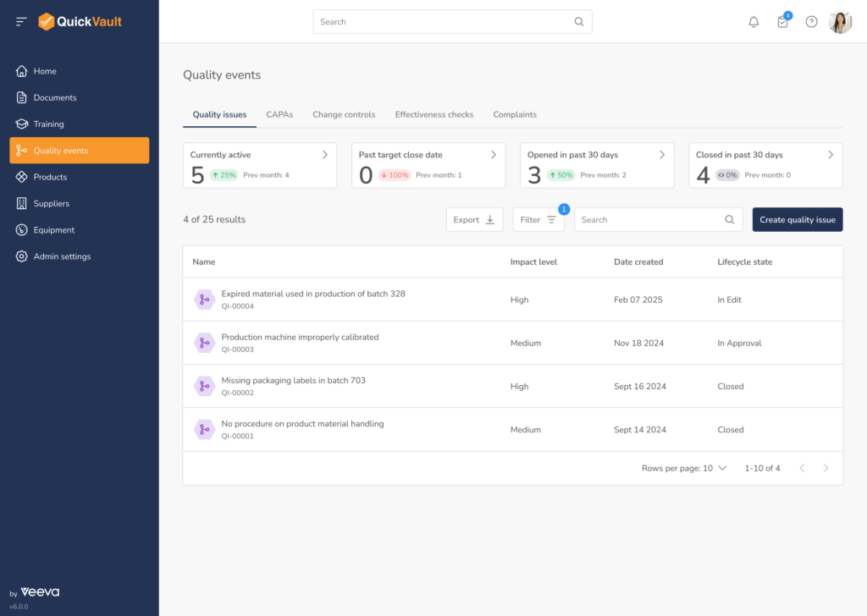Open the notifications bell
The image size is (867, 616).
point(754,22)
